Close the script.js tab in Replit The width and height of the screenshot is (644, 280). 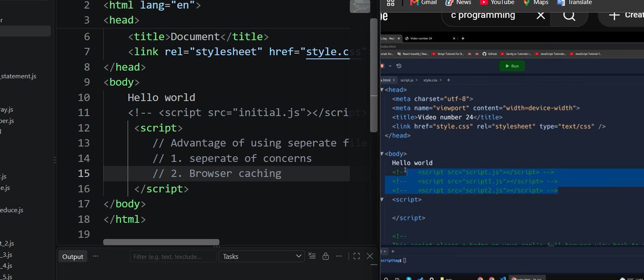(x=417, y=80)
